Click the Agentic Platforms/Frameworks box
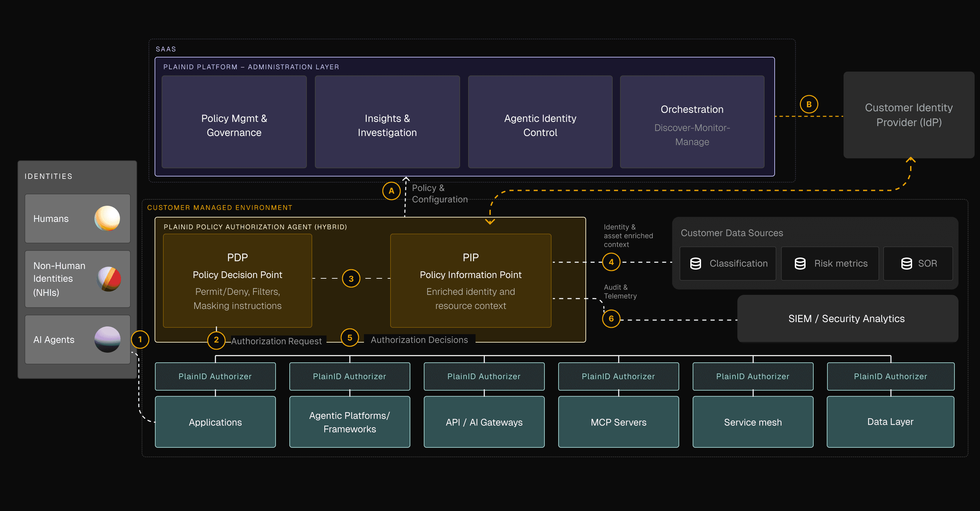Image resolution: width=980 pixels, height=511 pixels. [350, 422]
